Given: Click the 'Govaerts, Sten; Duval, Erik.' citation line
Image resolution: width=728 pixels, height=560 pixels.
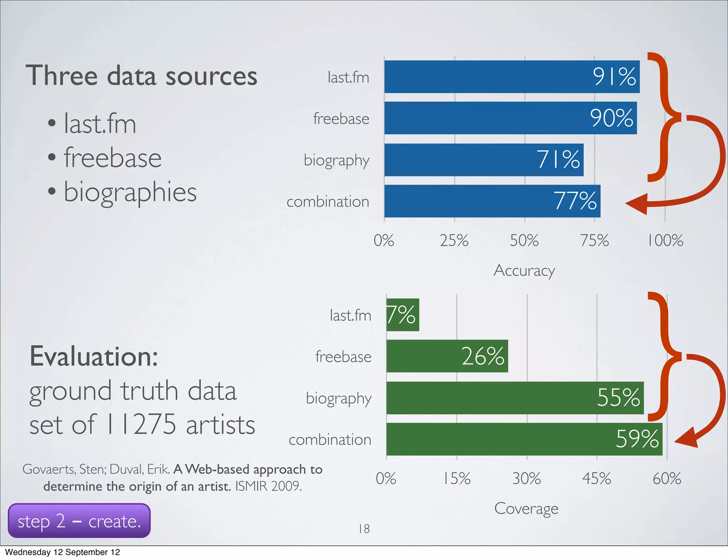Looking at the screenshot, I should (x=96, y=469).
